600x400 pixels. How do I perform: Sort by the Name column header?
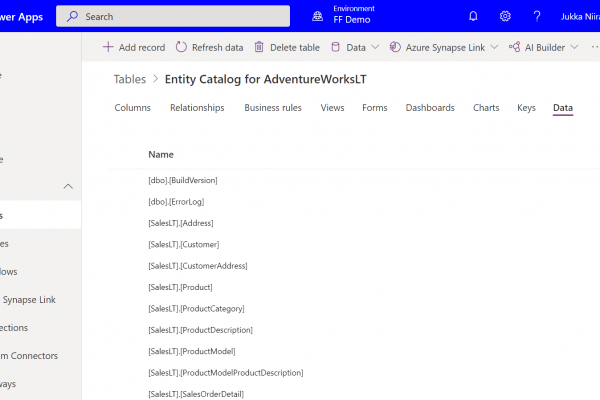tap(161, 155)
